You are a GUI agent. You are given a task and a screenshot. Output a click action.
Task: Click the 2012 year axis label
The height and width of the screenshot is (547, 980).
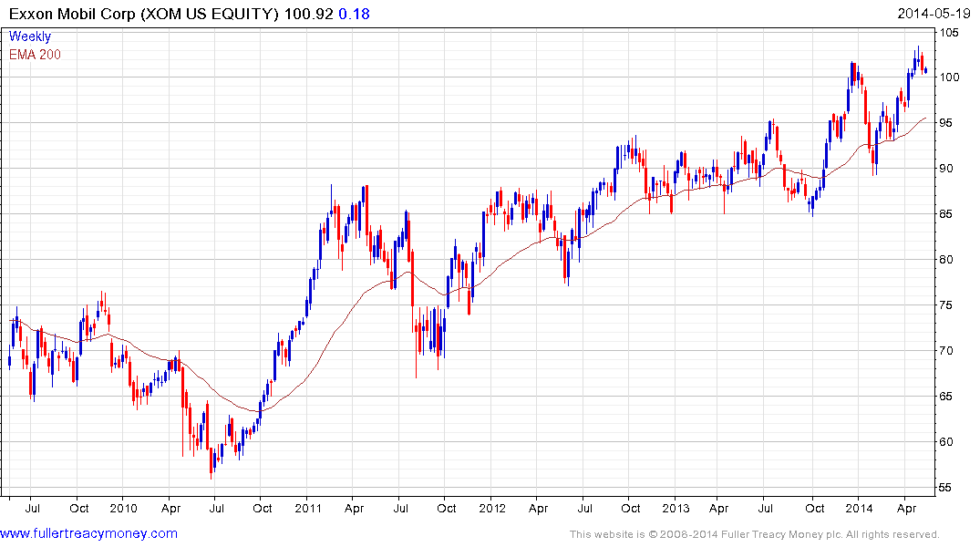point(492,508)
